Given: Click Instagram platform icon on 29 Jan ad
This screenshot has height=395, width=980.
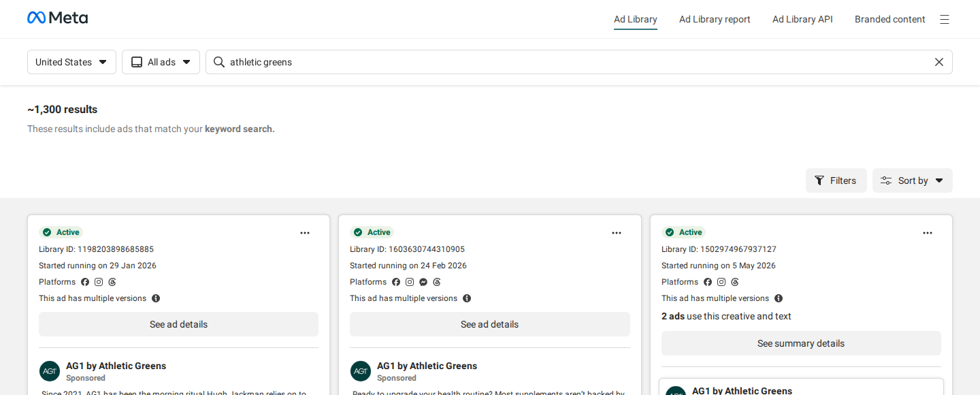Looking at the screenshot, I should pyautogui.click(x=99, y=282).
